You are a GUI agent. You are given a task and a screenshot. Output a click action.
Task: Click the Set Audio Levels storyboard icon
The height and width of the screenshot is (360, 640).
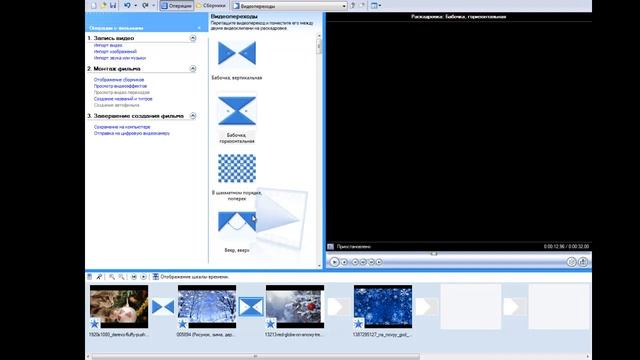pyautogui.click(x=90, y=277)
